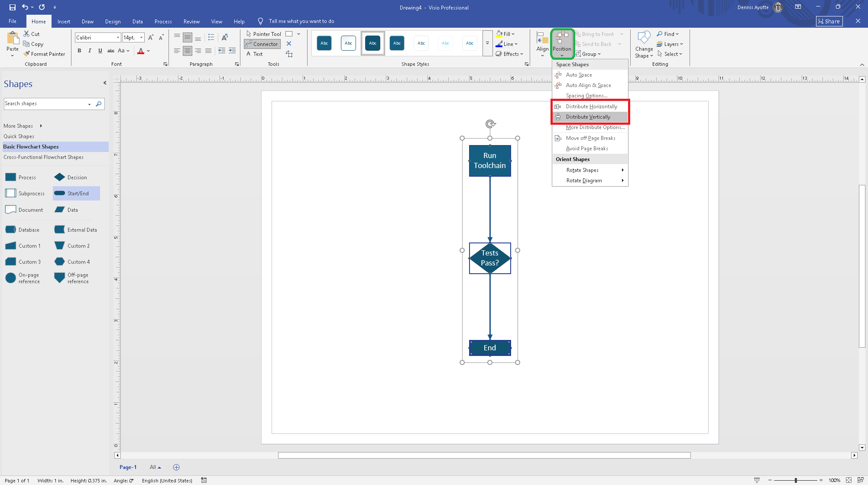868x485 pixels.
Task: Click the font color red swatch
Action: tap(141, 51)
